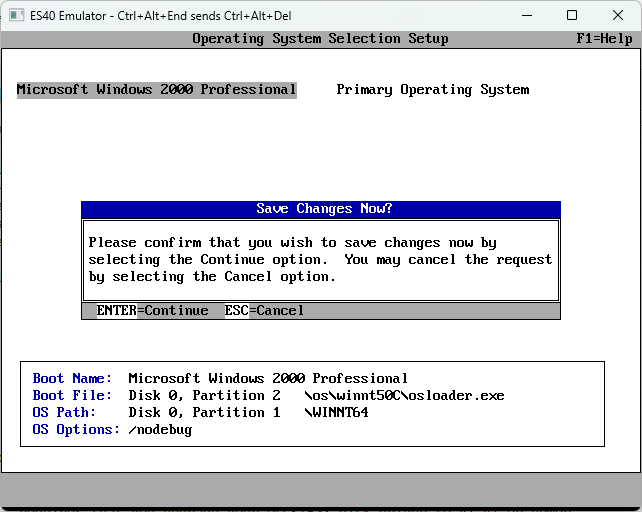642x512 pixels.
Task: Close the ES40 Emulator window
Action: click(618, 16)
